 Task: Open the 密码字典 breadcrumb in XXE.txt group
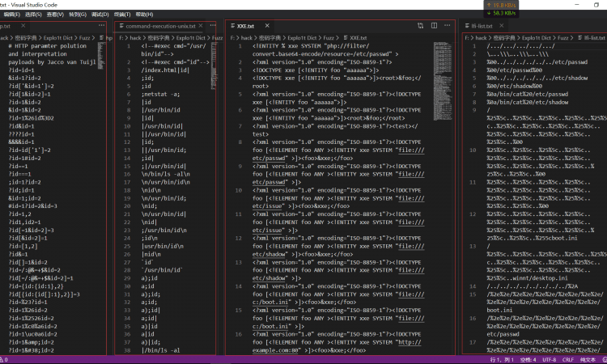pyautogui.click(x=268, y=38)
